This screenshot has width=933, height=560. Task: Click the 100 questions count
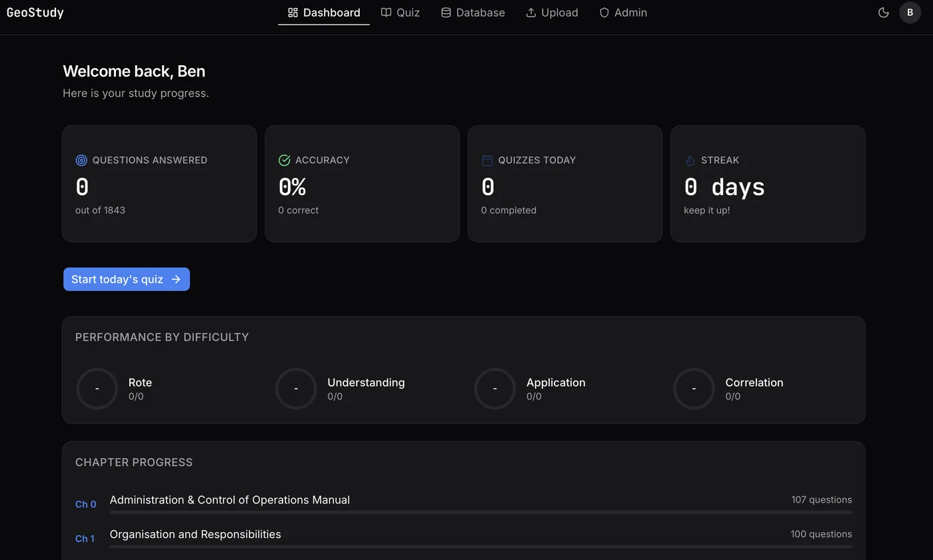[821, 535]
